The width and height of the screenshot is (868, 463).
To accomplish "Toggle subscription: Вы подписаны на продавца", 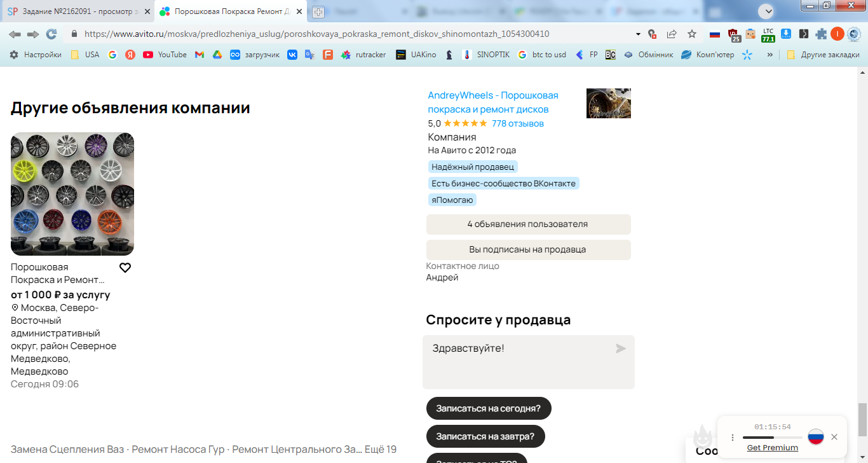I will coord(528,250).
